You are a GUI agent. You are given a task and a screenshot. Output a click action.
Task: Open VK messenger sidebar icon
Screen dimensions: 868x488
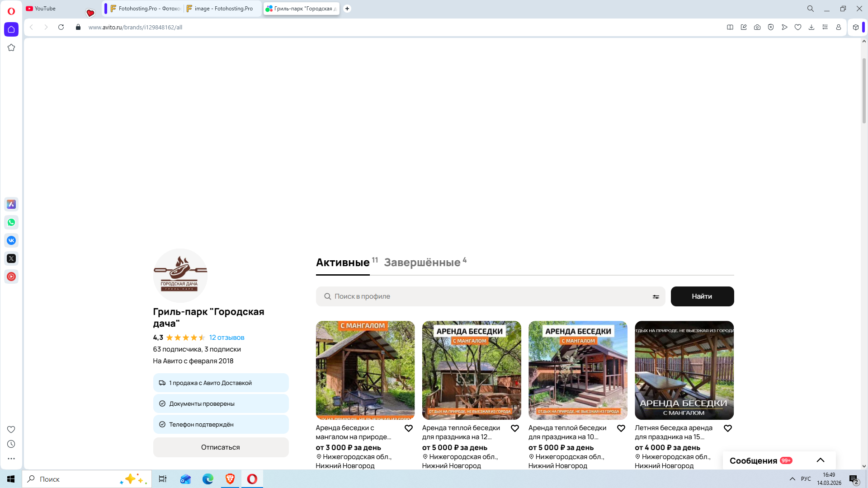click(x=11, y=240)
